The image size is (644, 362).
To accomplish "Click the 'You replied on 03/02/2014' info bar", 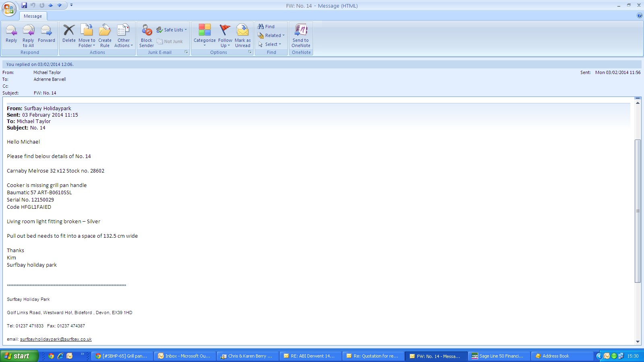I will [322, 64].
